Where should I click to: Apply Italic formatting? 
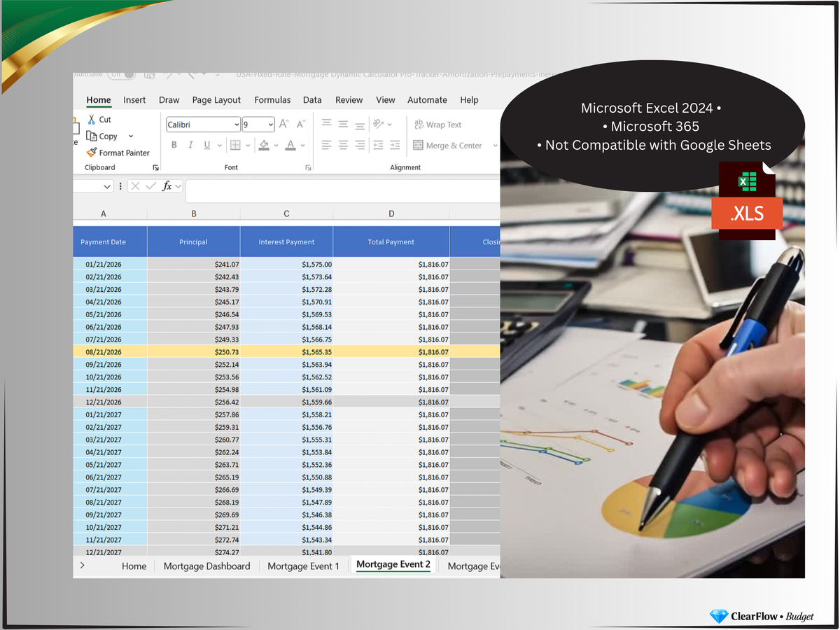[x=190, y=145]
